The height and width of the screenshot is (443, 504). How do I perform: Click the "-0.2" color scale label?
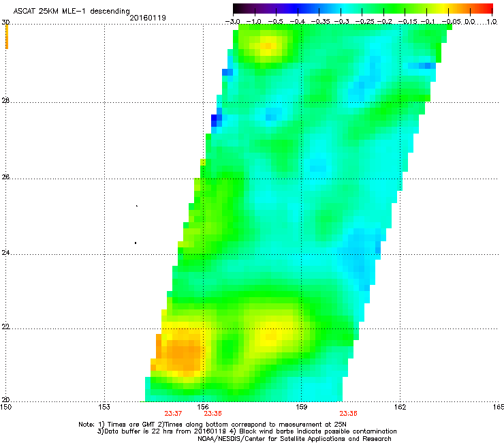point(385,22)
